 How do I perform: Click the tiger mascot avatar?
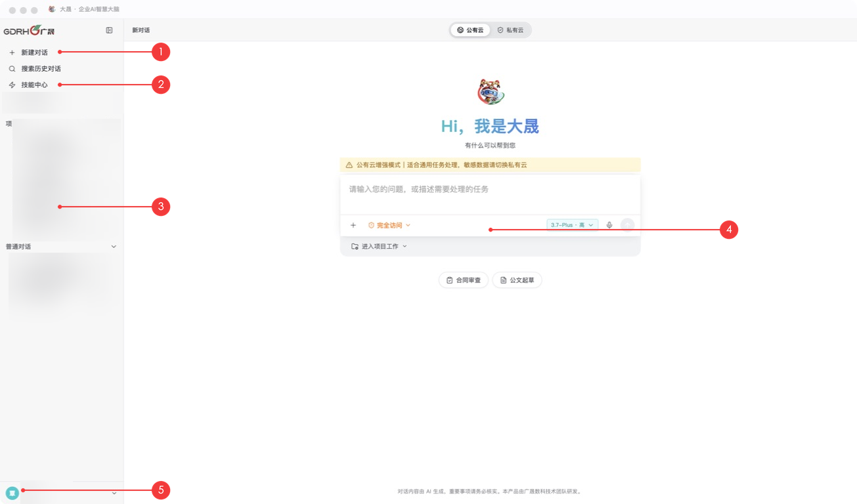(490, 92)
